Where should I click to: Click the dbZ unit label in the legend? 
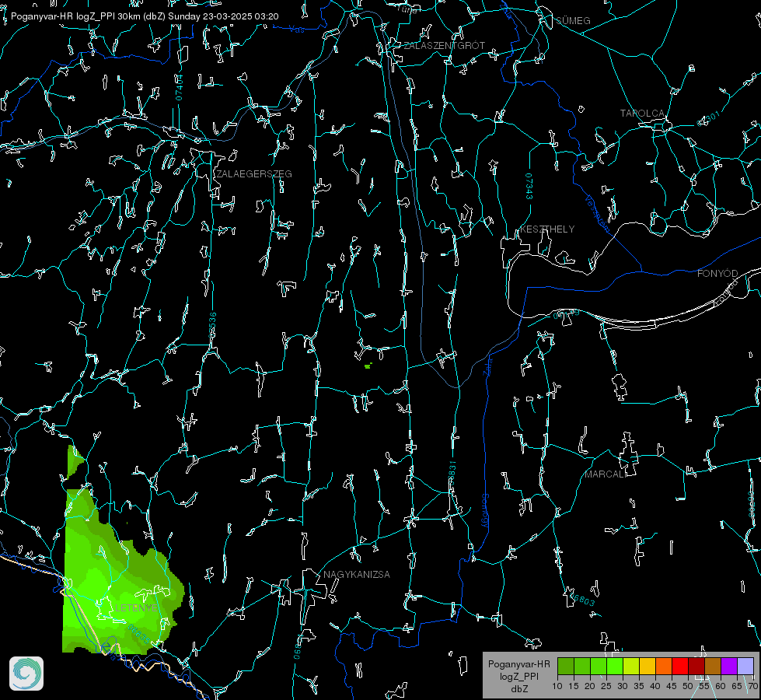click(518, 689)
